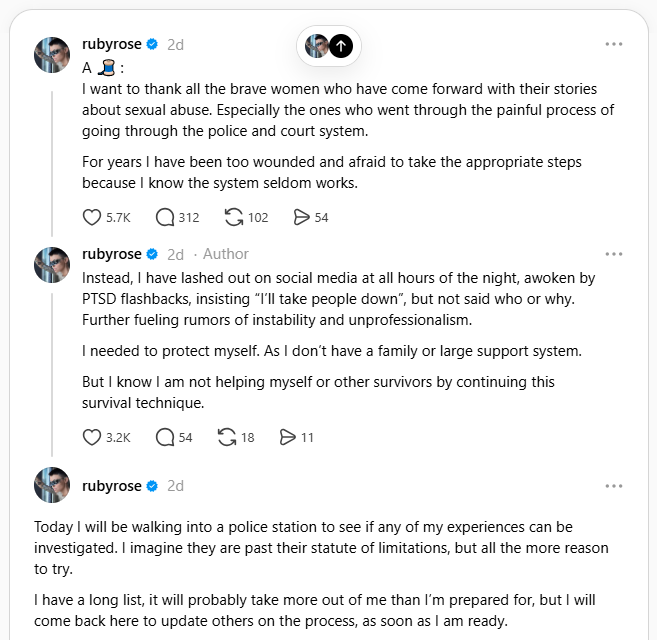Open more options menu on third post
Image resolution: width=657 pixels, height=640 pixels.
coord(614,486)
